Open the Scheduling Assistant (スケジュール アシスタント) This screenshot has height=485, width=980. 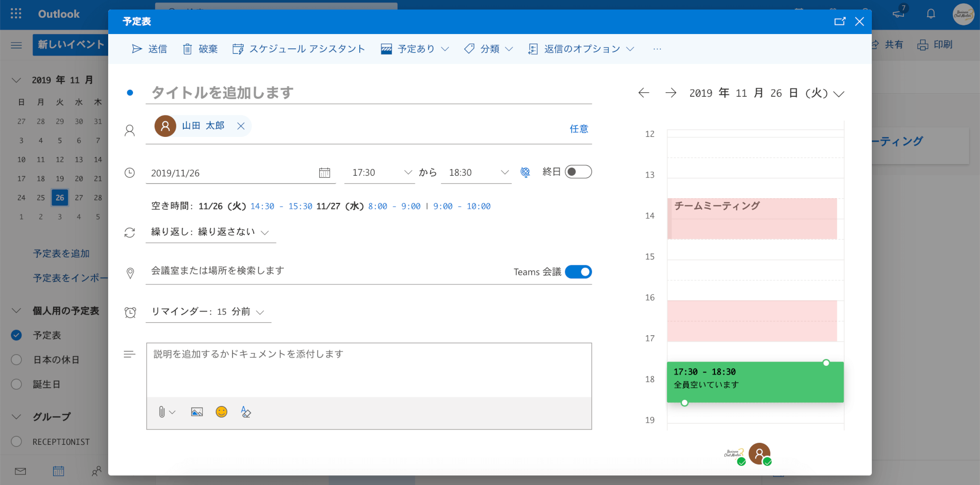[299, 49]
